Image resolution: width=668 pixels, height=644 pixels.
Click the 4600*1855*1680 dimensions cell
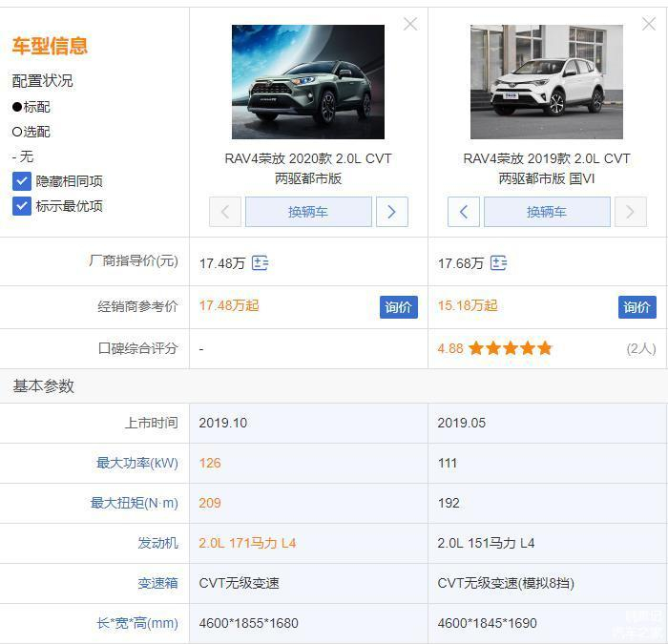click(x=308, y=623)
